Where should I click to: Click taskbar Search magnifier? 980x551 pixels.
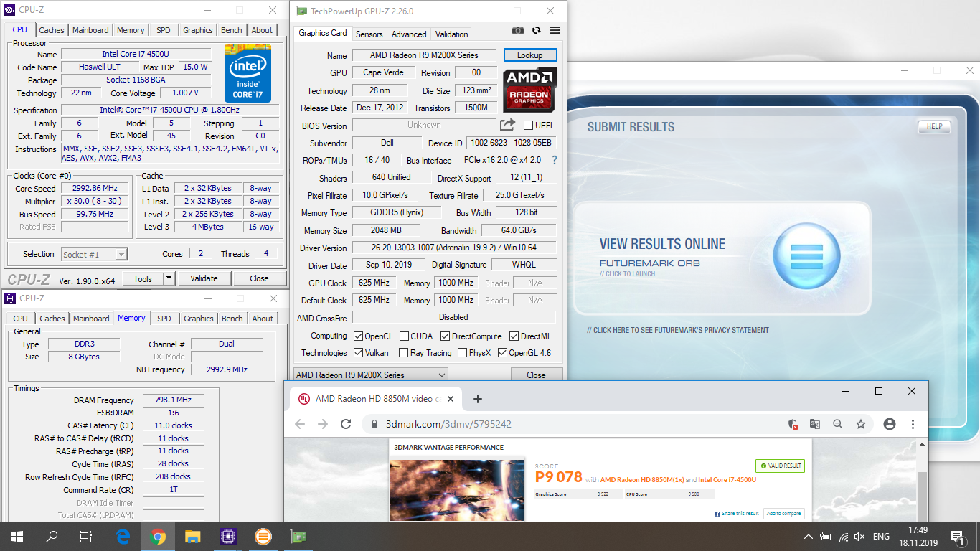(x=52, y=536)
